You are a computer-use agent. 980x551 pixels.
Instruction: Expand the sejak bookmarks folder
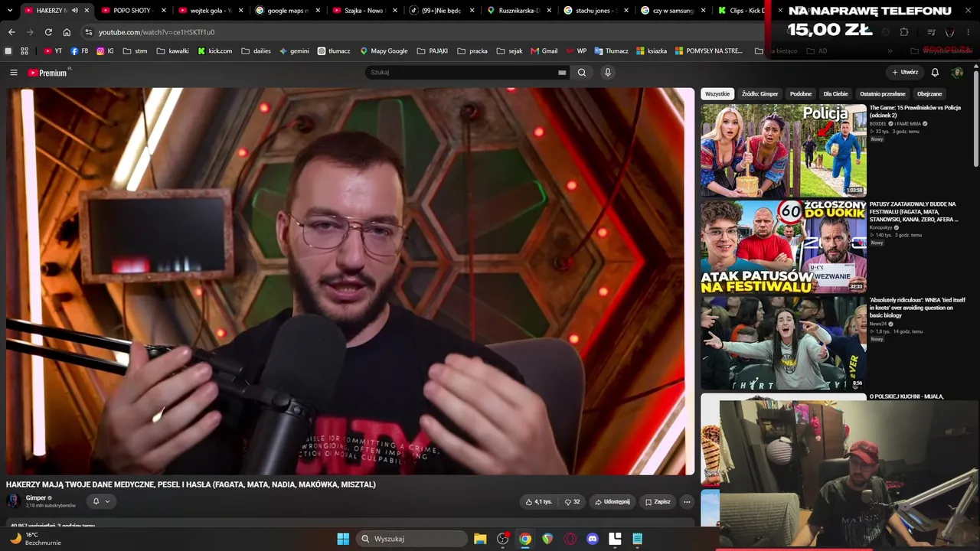point(509,51)
